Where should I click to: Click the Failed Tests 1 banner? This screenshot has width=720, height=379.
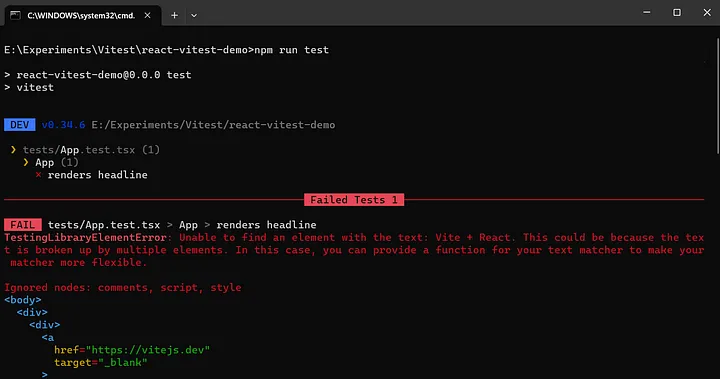click(x=354, y=200)
